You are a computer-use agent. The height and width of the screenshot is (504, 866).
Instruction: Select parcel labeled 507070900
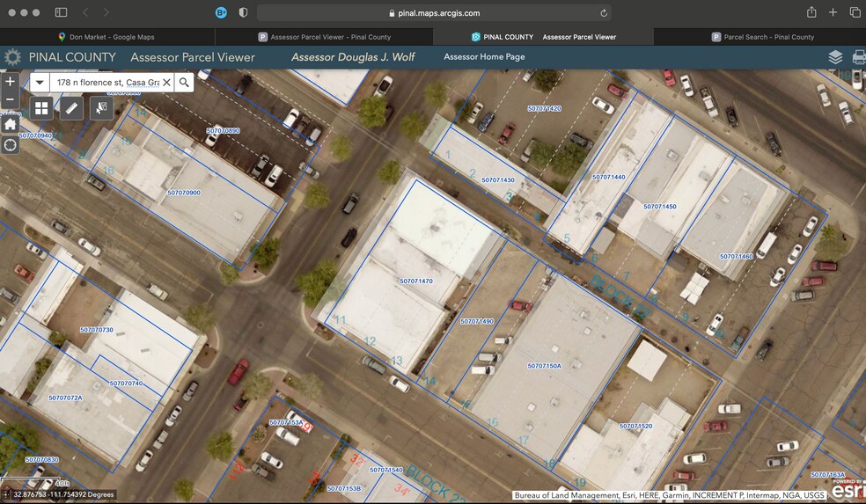click(184, 193)
